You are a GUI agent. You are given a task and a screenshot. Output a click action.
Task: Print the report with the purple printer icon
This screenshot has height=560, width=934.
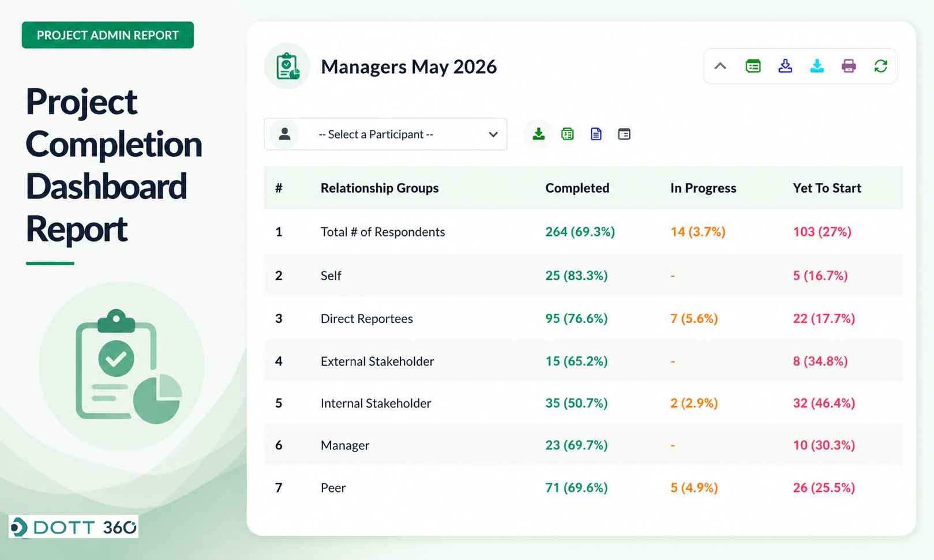849,66
